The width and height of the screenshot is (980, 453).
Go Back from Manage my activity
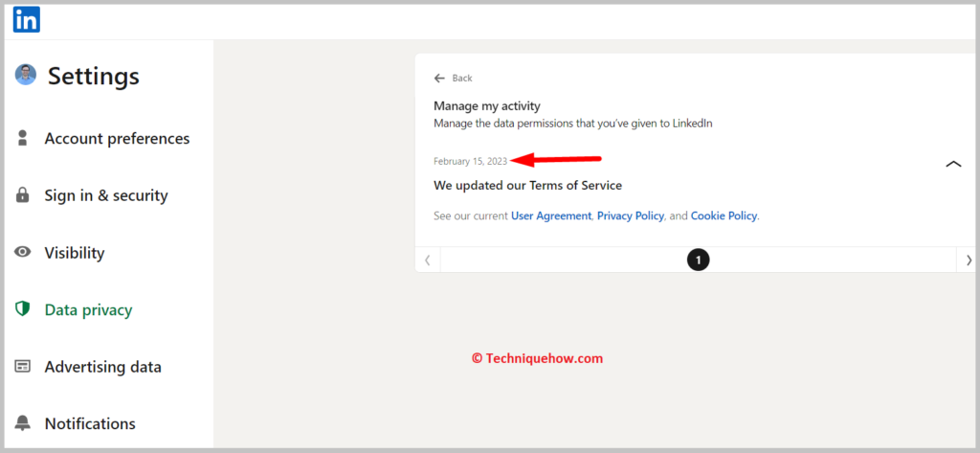tap(462, 79)
